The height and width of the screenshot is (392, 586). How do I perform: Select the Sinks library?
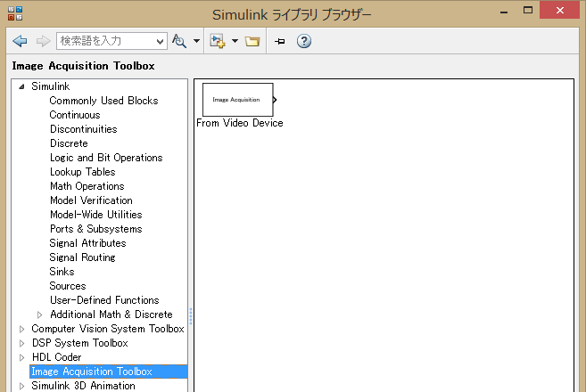(62, 272)
